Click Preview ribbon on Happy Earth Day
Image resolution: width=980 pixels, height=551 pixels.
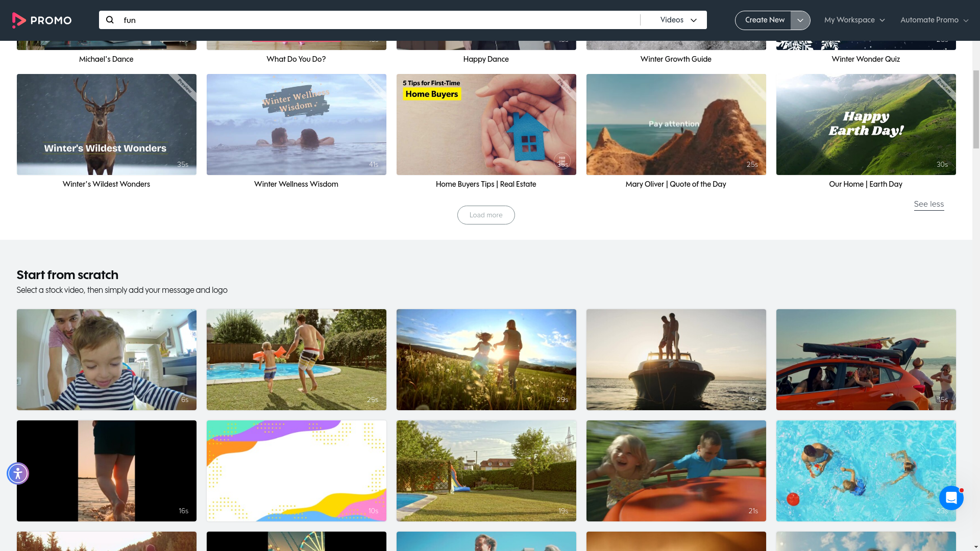point(944,86)
